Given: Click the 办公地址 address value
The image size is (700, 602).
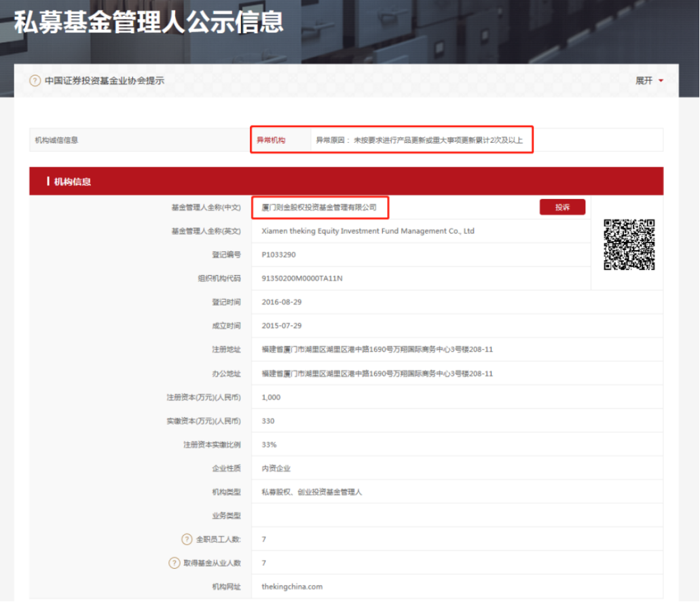Looking at the screenshot, I should pyautogui.click(x=377, y=374).
